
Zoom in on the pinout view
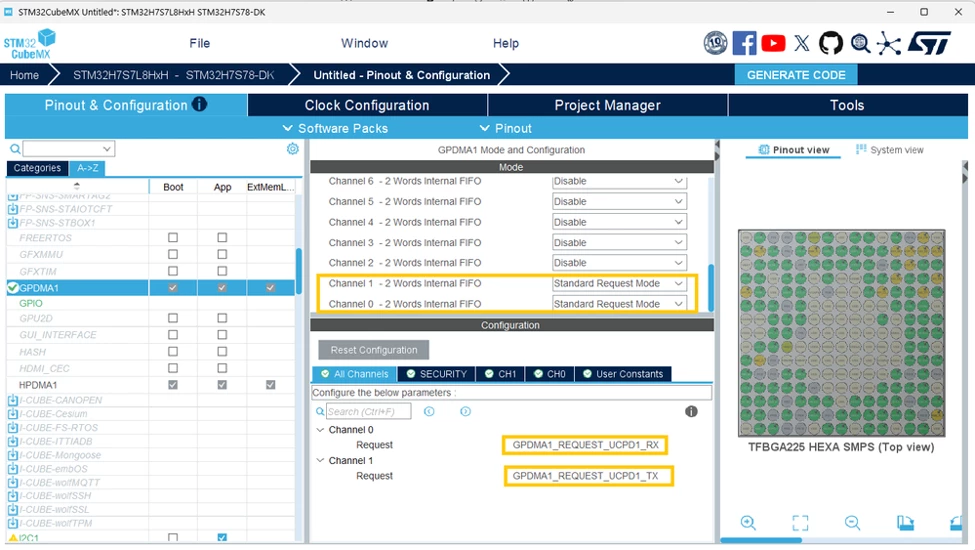click(748, 523)
